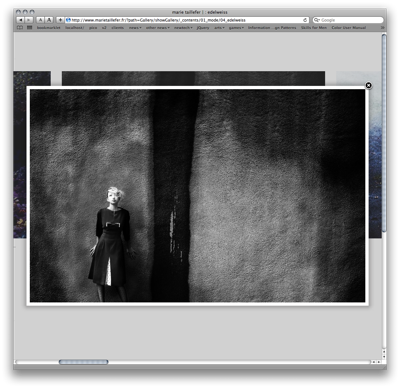Decrease text size with small A button
This screenshot has height=388, width=400.
tap(40, 20)
